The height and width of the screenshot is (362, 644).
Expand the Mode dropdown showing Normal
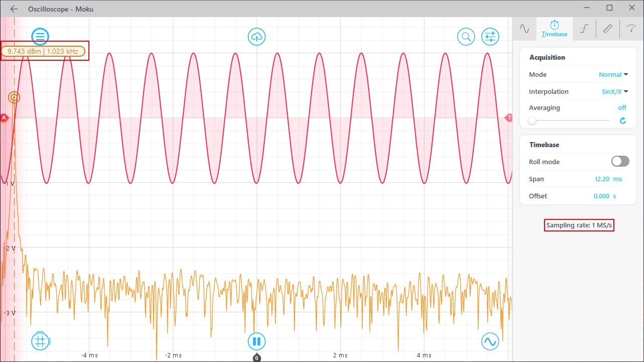coord(613,74)
